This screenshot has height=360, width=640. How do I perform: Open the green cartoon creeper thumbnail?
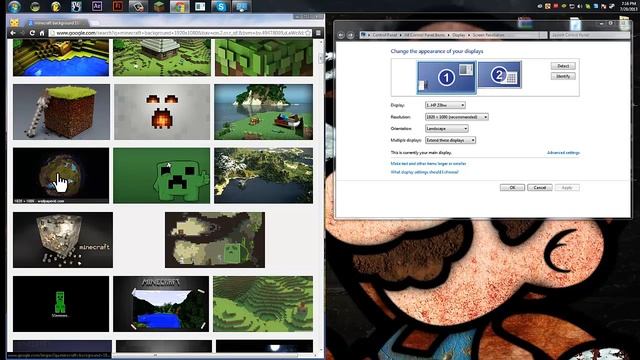(162, 176)
